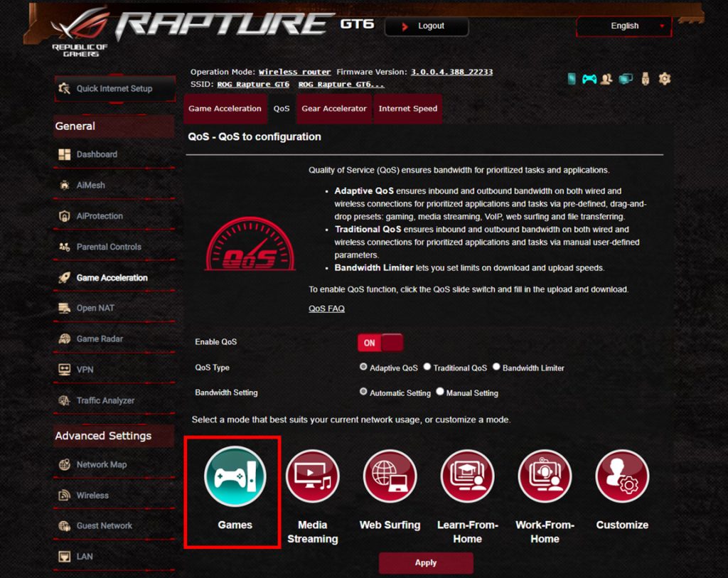Click the AiProtection shield icon
Screen dimensions: 728x578
[65, 216]
